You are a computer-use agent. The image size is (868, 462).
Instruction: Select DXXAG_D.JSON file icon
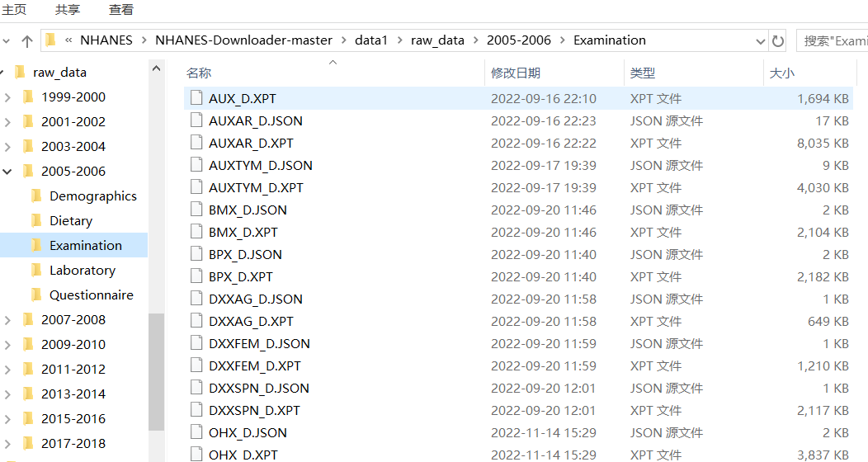196,298
